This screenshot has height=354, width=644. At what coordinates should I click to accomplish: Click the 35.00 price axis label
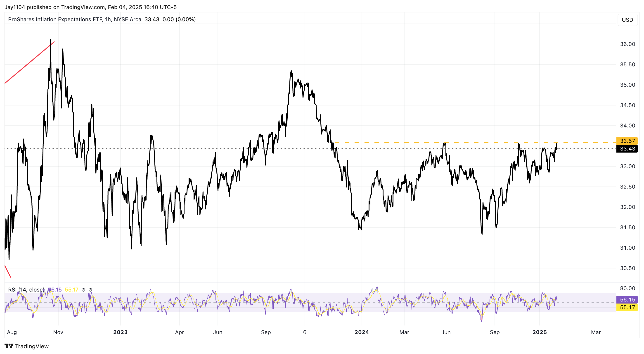[x=627, y=85]
